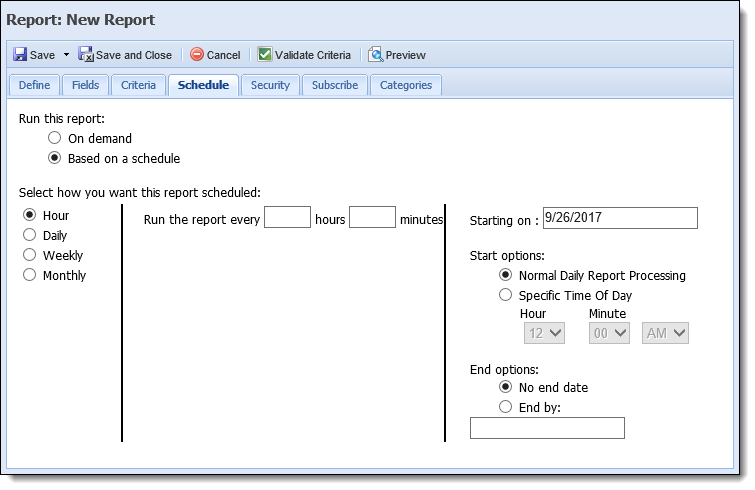Switch to the Fields tab
Screen dimensions: 755x490
(85, 85)
